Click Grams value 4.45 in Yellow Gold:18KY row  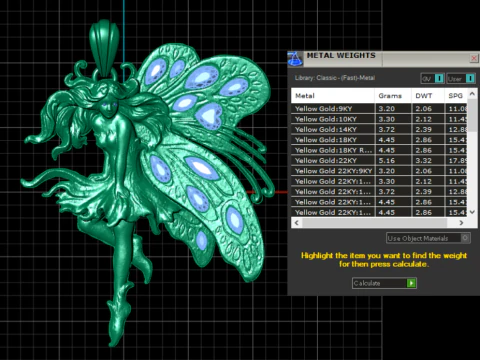387,140
